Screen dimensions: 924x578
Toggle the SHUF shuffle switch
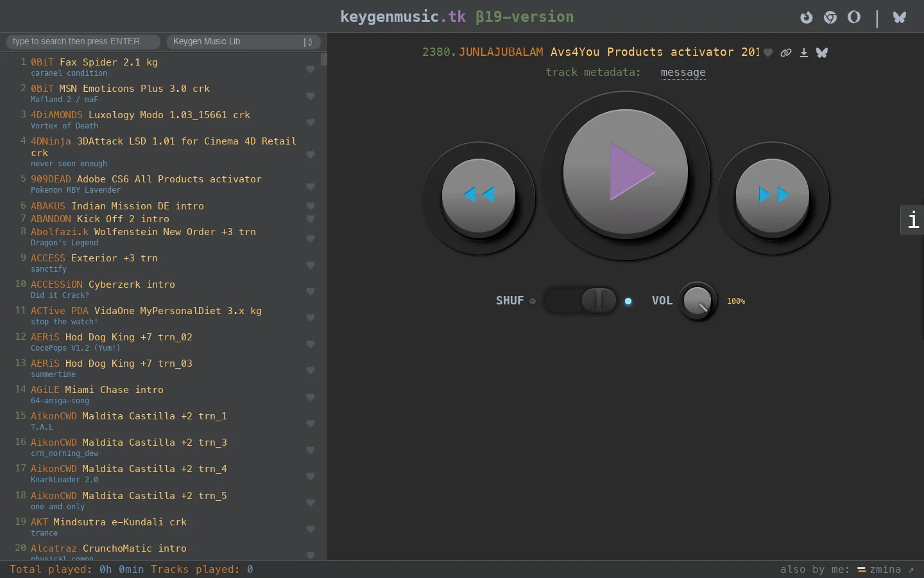click(x=580, y=301)
